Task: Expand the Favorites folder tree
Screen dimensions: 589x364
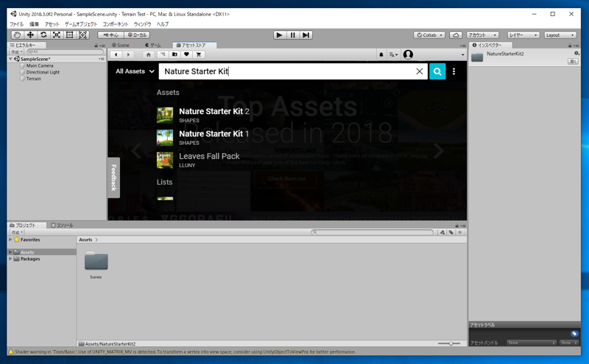Action: [10, 240]
